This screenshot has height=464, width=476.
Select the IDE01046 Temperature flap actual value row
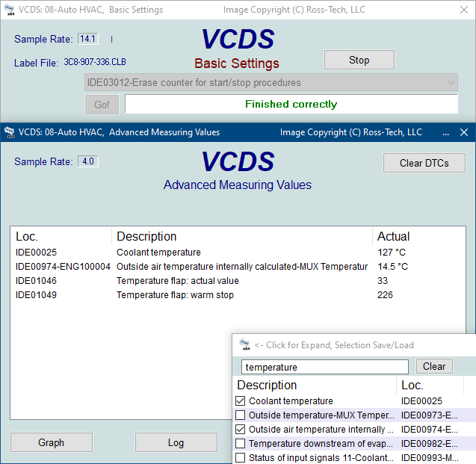point(238,281)
